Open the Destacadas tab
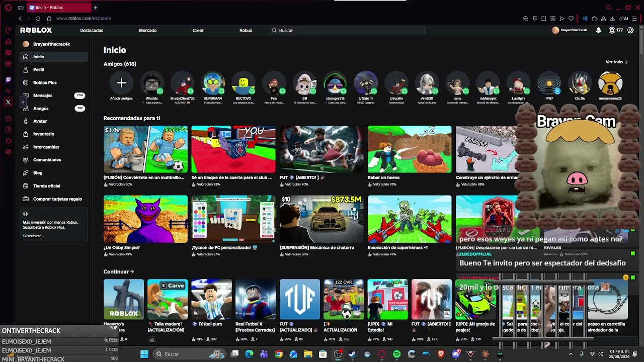Screen dimensions: 644x362 coord(92,30)
